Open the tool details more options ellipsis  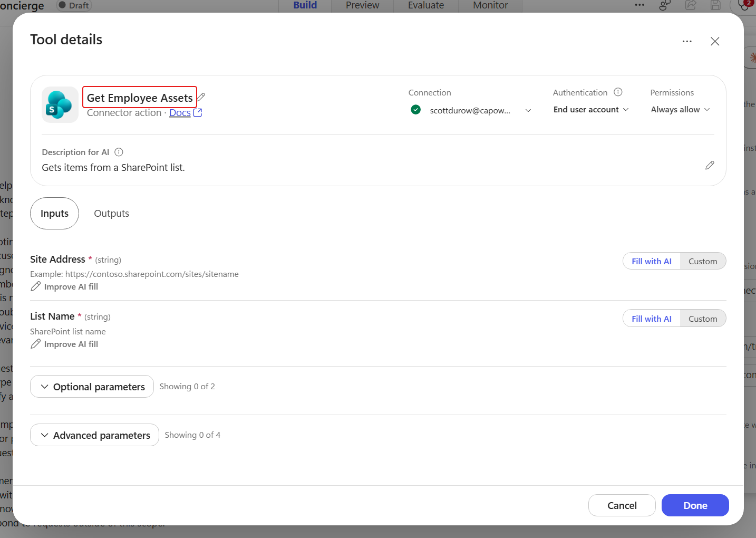pos(687,41)
